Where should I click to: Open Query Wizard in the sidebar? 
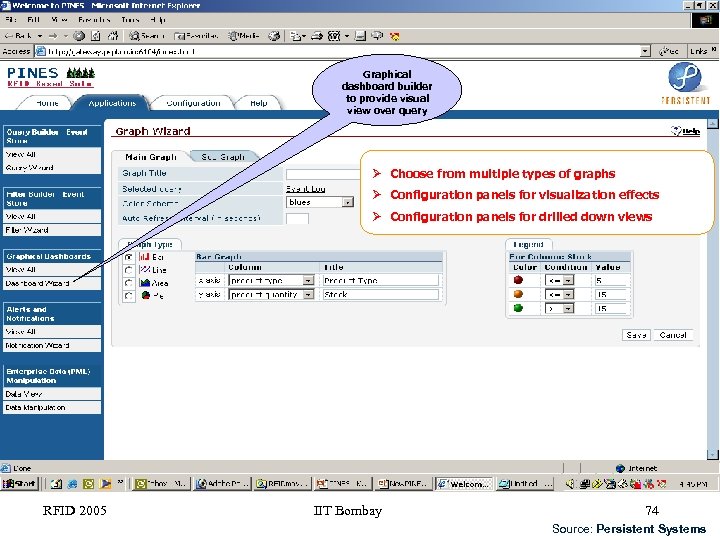point(52,168)
